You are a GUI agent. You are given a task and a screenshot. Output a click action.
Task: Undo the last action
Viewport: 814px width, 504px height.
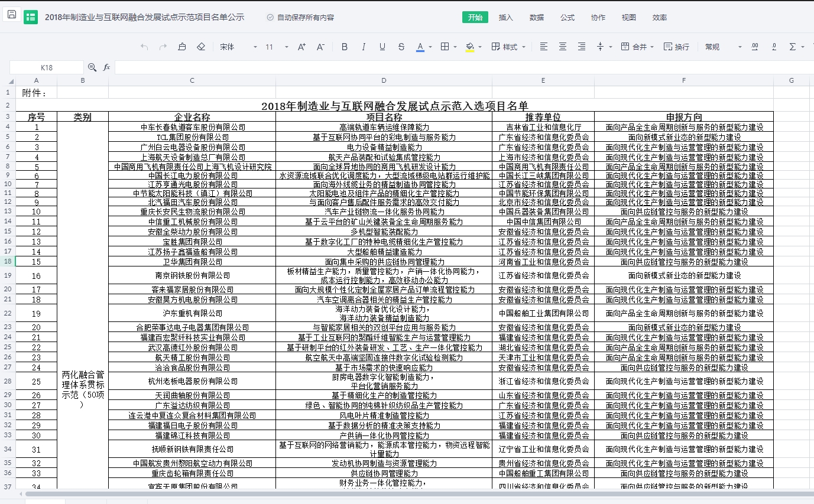coord(144,47)
